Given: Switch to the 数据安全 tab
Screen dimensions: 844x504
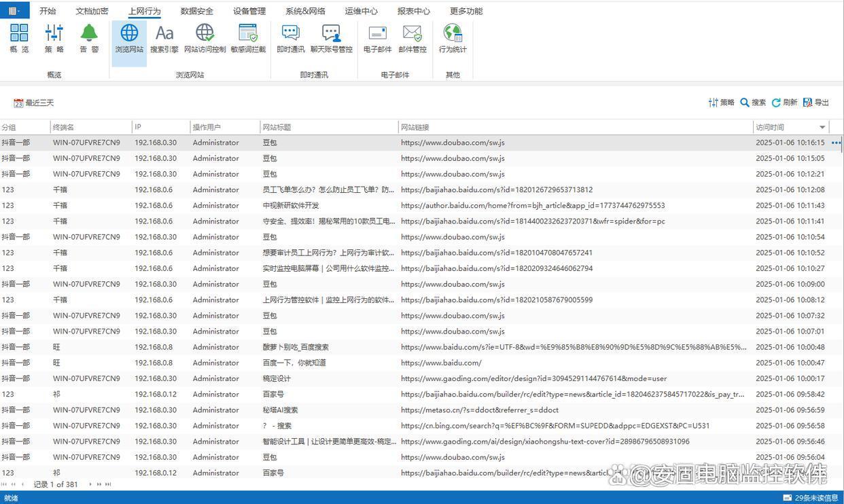Looking at the screenshot, I should point(196,11).
